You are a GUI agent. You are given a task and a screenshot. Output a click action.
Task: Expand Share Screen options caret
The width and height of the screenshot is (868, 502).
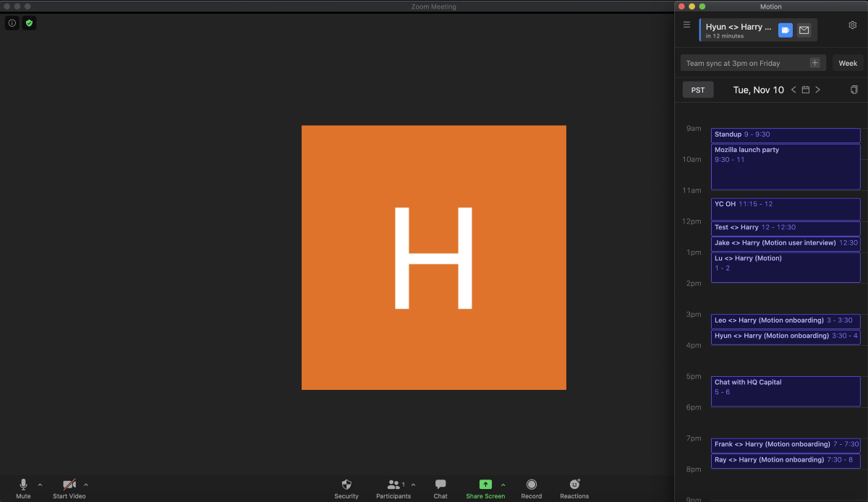point(503,485)
